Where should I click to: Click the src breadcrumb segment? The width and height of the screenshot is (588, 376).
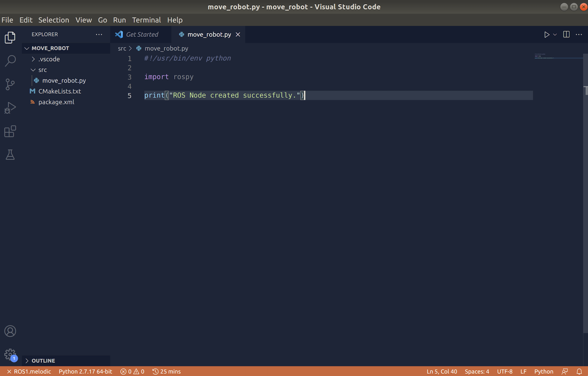(122, 49)
